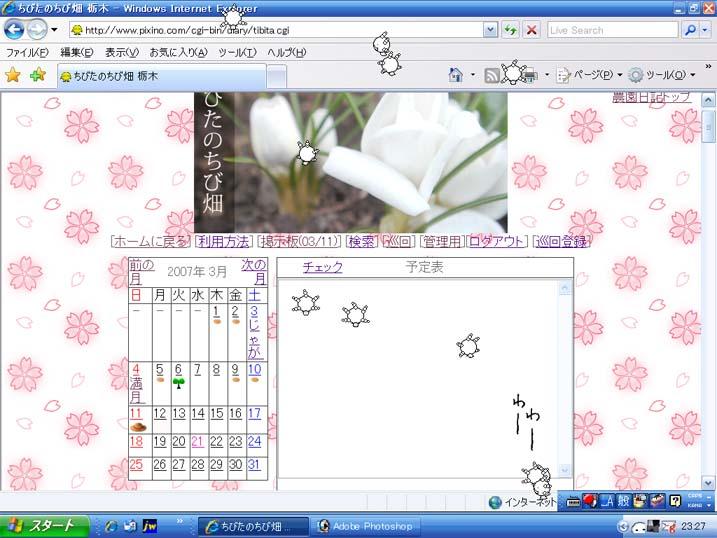Click the ログアウト link
717x538 pixels.
click(496, 241)
